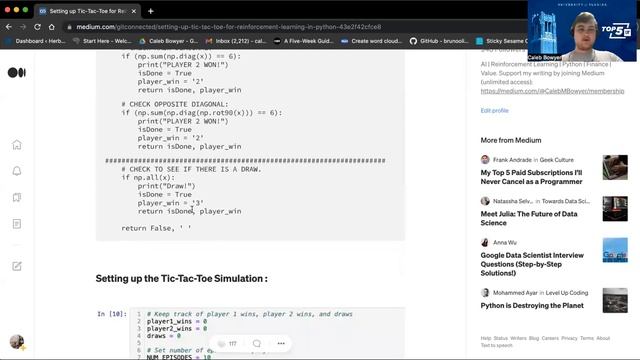640x360 pixels.
Task: Click the lock icon in the address bar
Action: coord(69,27)
